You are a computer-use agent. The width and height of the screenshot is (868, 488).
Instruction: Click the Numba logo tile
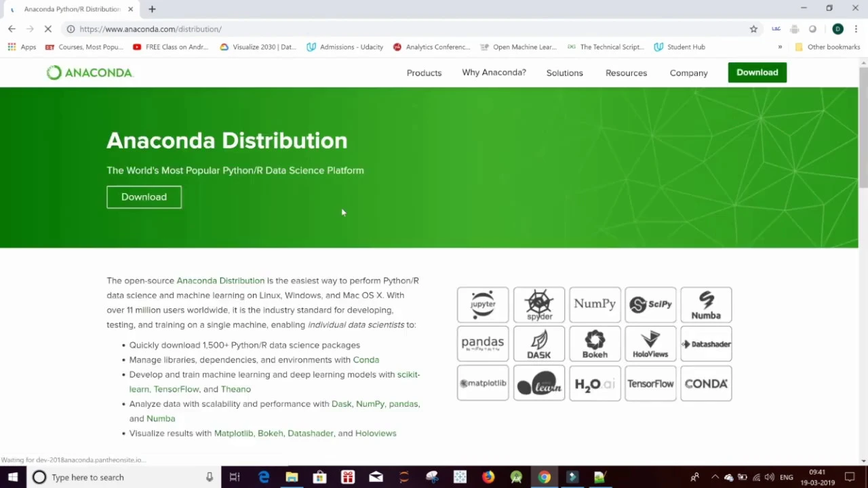706,305
